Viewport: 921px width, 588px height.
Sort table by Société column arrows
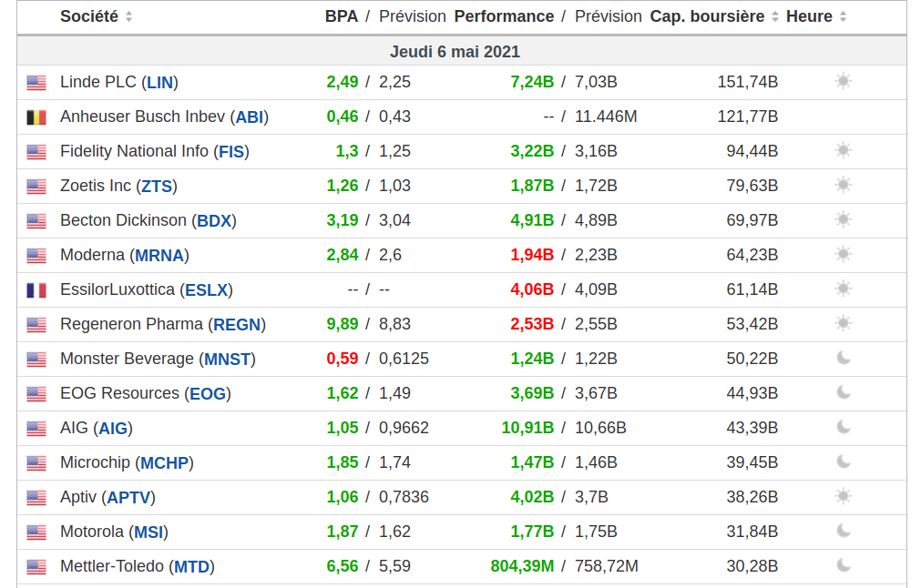128,17
